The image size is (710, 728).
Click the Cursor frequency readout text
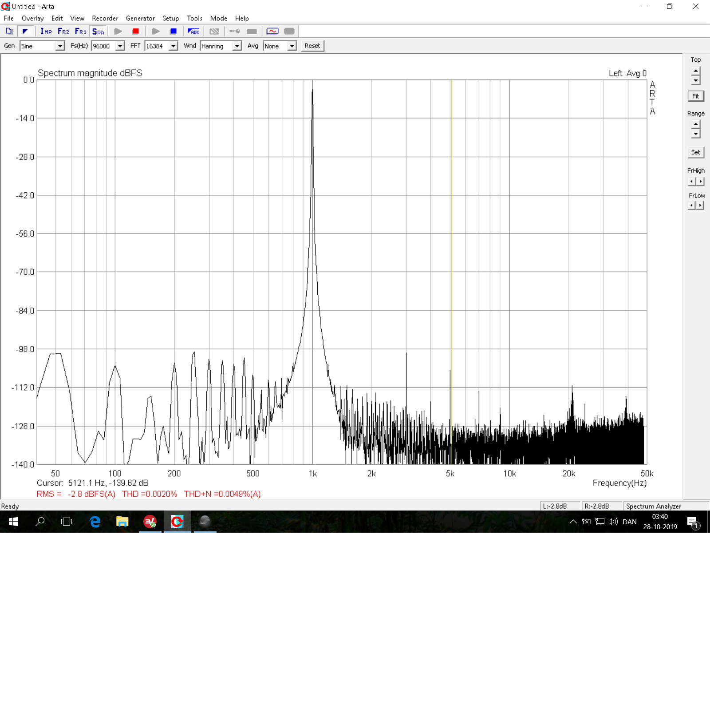pos(93,483)
